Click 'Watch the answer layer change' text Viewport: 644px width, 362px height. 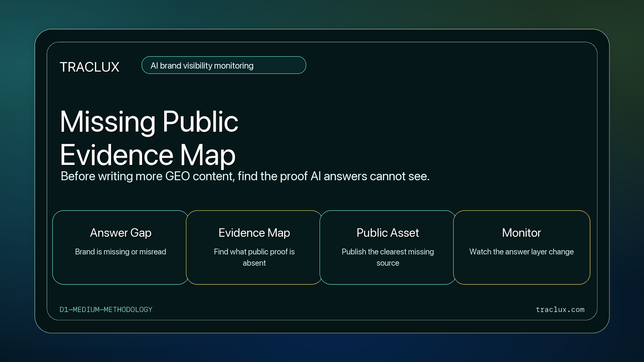coord(521,252)
